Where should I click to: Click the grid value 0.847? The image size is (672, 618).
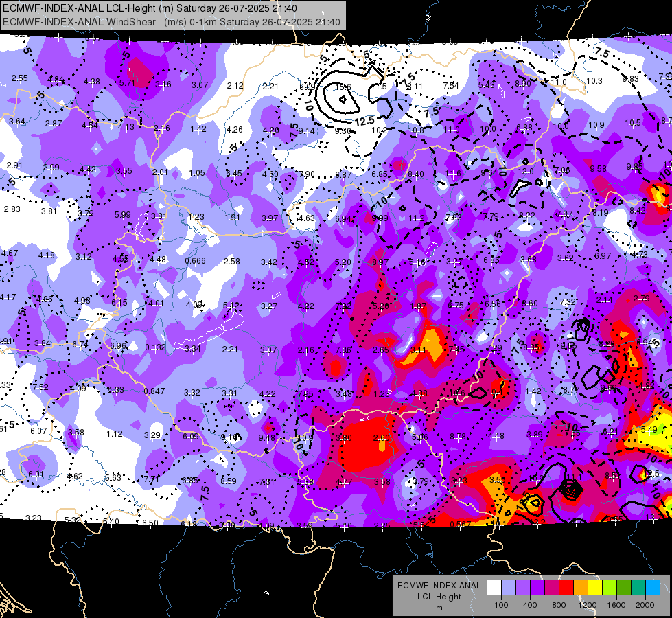click(154, 391)
